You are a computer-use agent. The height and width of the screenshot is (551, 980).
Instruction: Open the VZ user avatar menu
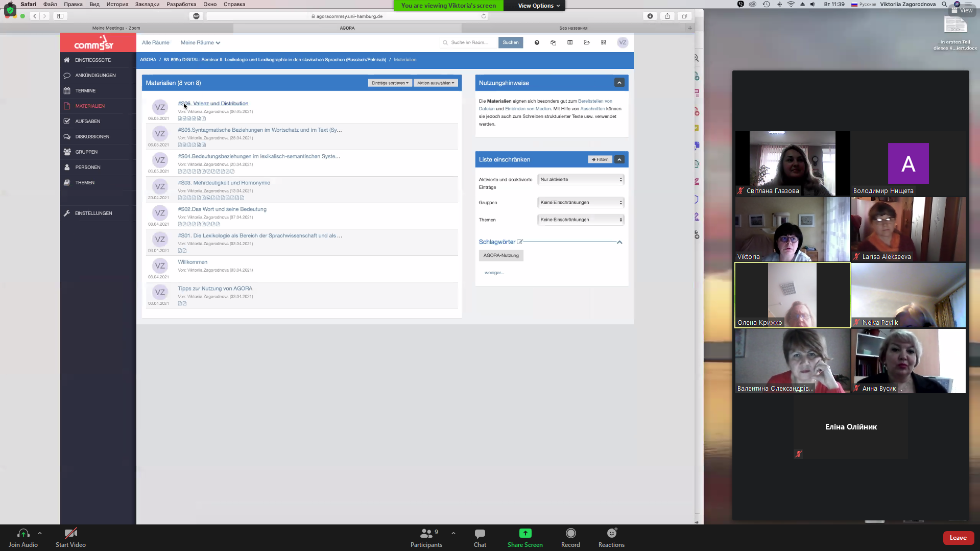(622, 43)
